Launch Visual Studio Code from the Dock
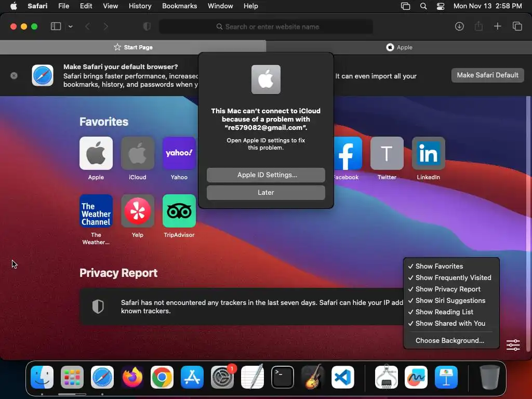Viewport: 532px width, 399px height. (x=343, y=377)
